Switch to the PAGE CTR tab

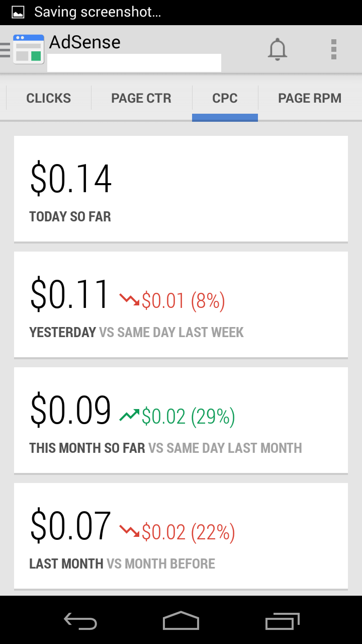pos(141,98)
